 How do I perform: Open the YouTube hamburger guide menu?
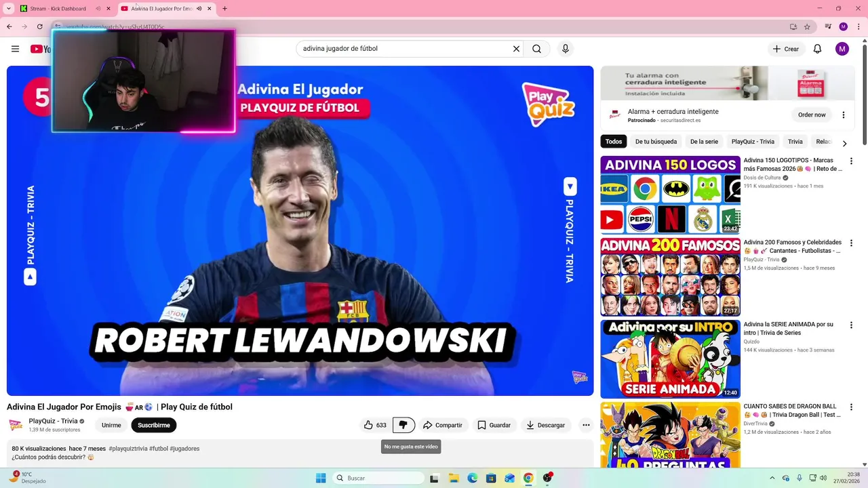pyautogui.click(x=15, y=49)
